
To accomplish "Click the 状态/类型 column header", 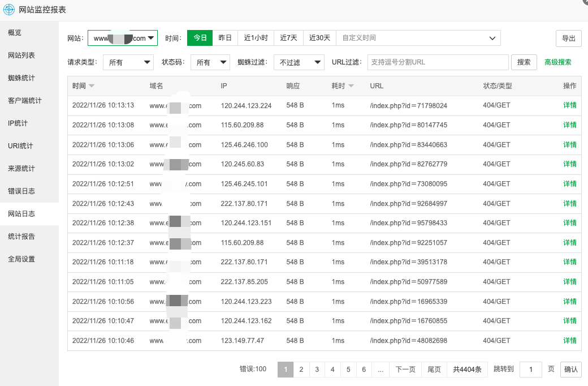I will pyautogui.click(x=497, y=86).
